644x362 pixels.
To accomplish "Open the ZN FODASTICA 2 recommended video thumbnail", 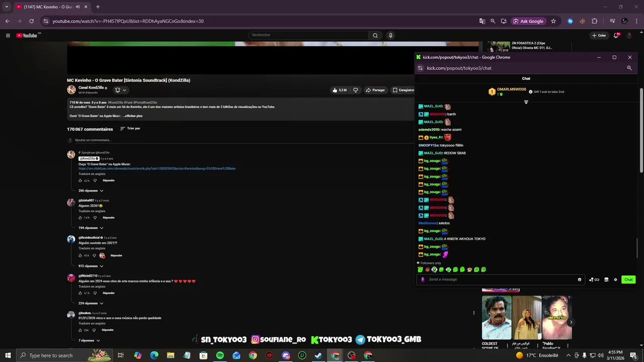I will (x=499, y=46).
